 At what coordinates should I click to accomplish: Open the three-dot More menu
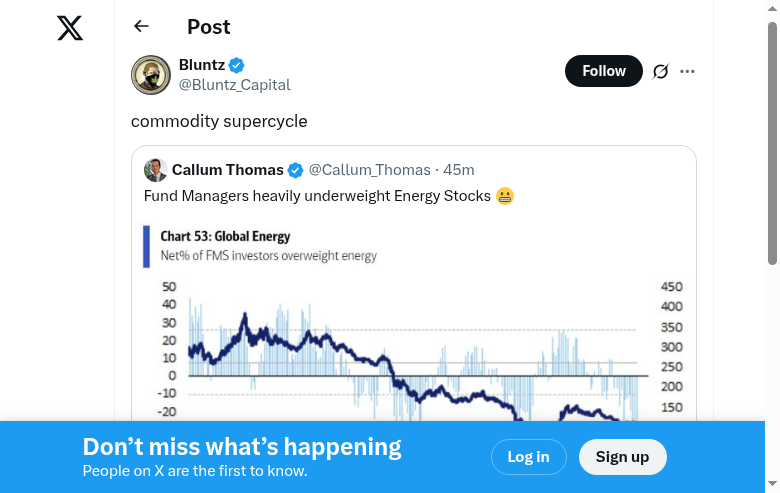click(687, 72)
